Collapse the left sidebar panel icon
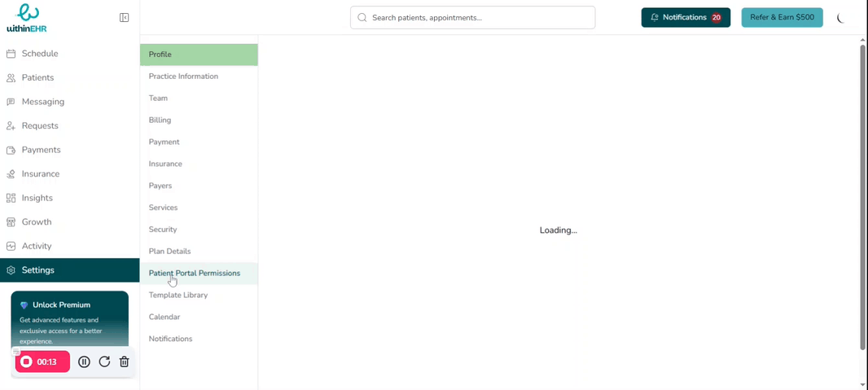868x390 pixels. (x=124, y=17)
